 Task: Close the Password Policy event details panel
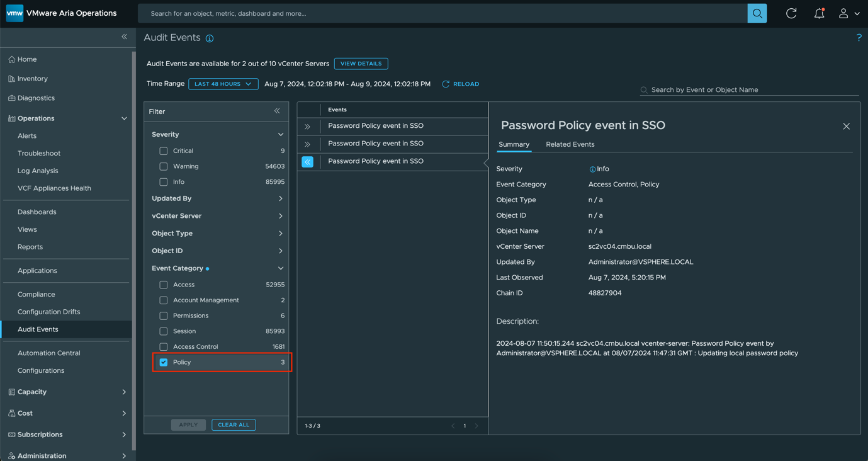846,127
